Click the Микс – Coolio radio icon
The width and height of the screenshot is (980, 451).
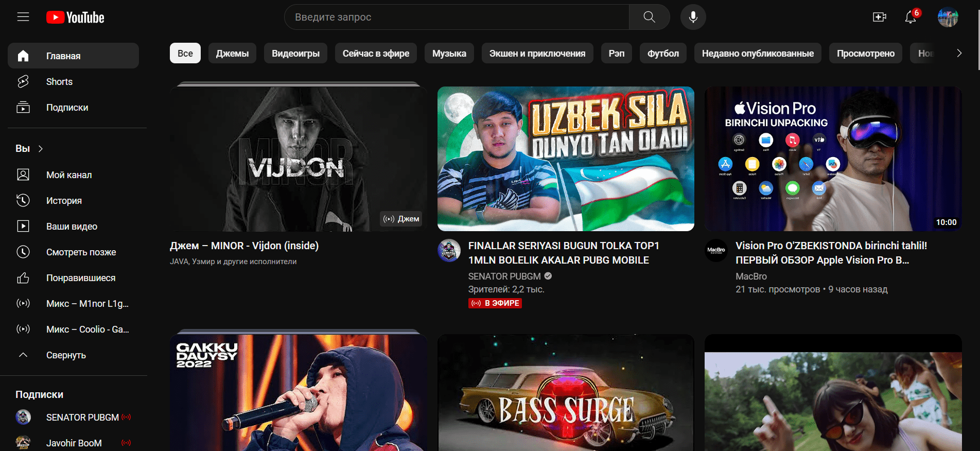pyautogui.click(x=23, y=329)
